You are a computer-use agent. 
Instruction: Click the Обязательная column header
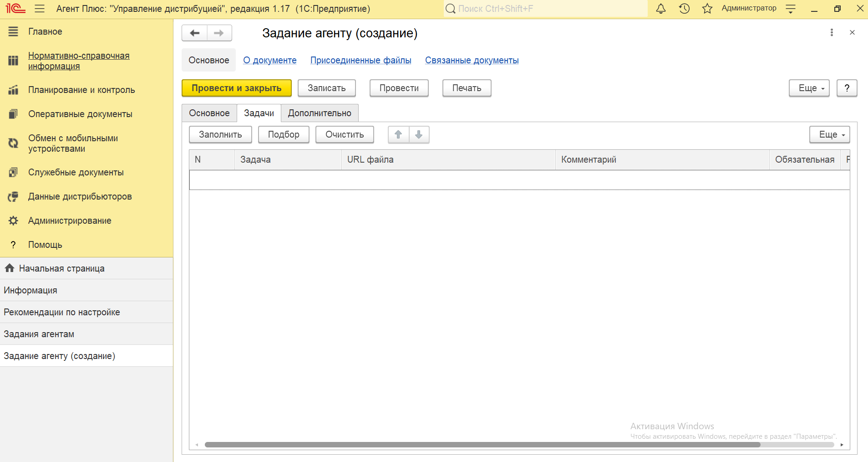pyautogui.click(x=805, y=159)
